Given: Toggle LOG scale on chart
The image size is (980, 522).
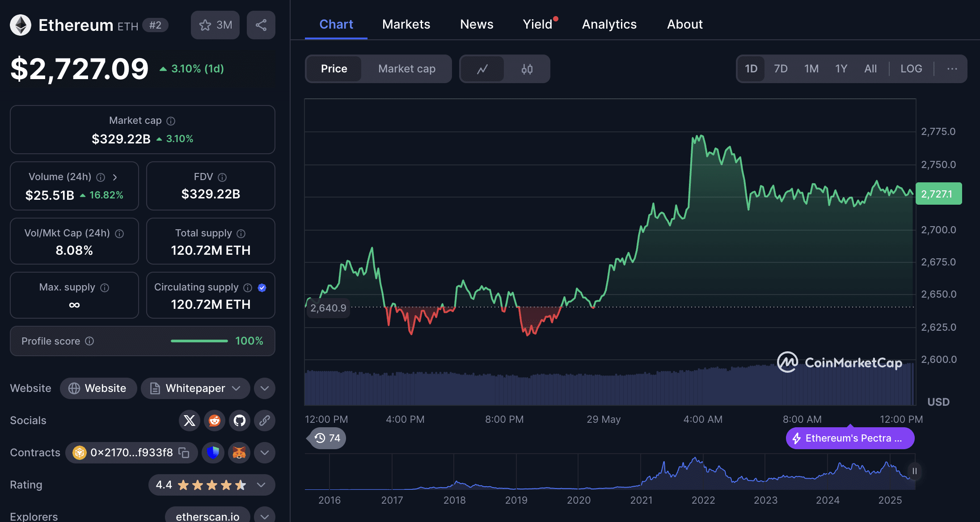Looking at the screenshot, I should coord(911,69).
